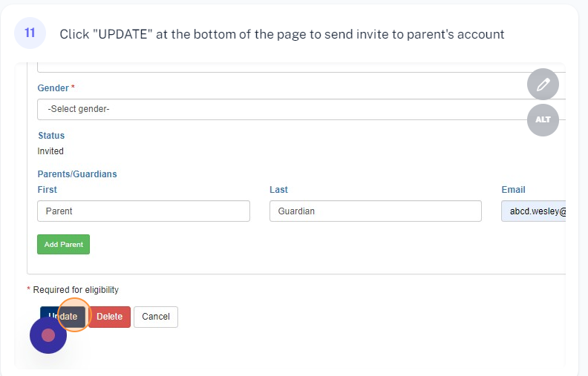Screen dimensions: 588x376
Task: Click the Gender field label
Action: click(x=53, y=88)
